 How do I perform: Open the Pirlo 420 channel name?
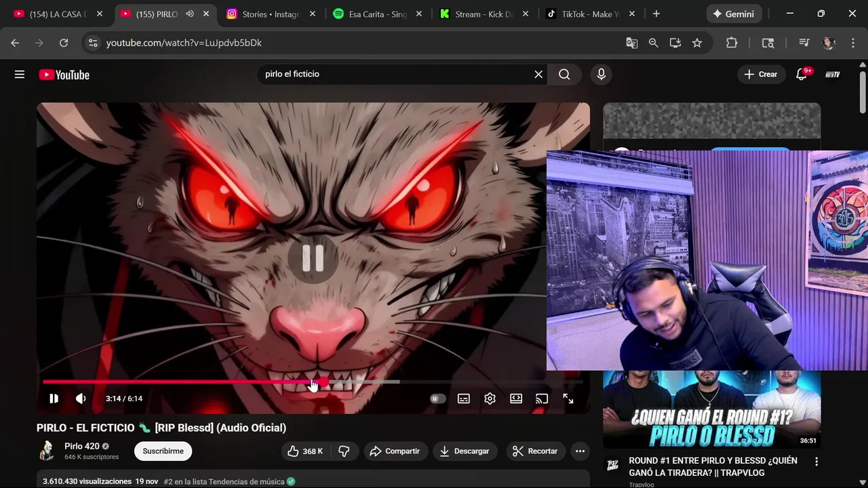point(82,446)
